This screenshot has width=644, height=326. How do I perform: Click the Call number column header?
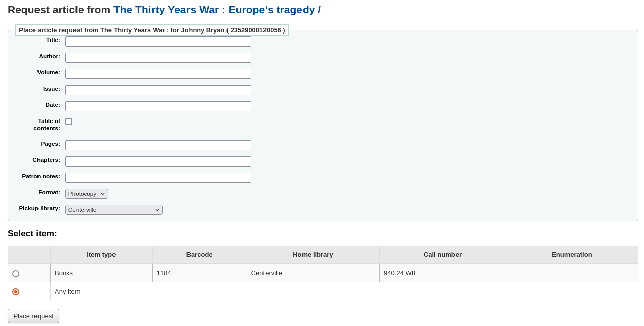click(x=442, y=255)
